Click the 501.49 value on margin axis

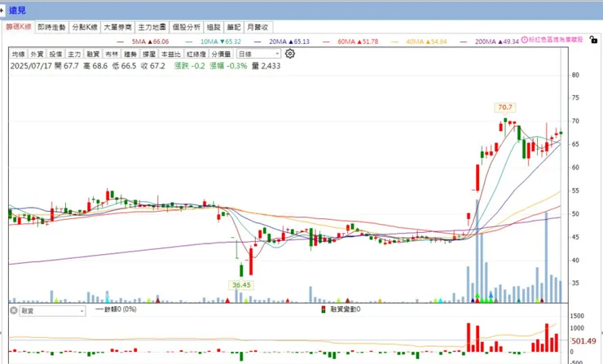point(583,341)
